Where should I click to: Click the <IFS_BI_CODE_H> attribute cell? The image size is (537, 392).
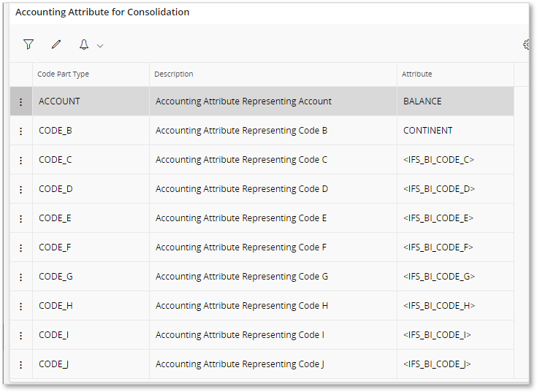(x=455, y=306)
